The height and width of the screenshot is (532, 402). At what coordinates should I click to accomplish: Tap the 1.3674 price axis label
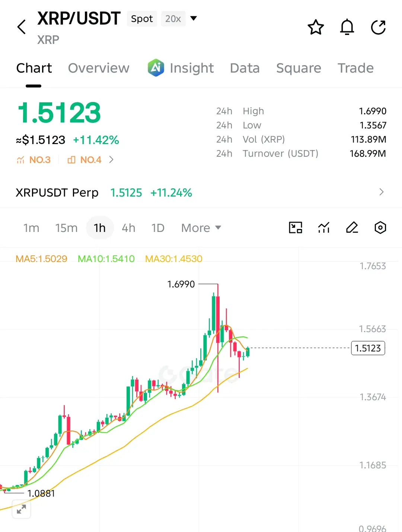coord(373,397)
